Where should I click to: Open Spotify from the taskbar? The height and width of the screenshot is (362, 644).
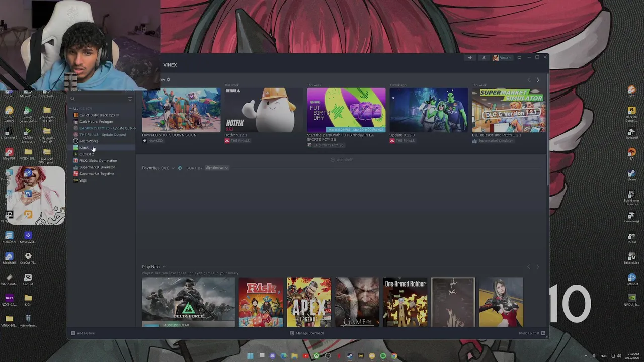(383, 356)
